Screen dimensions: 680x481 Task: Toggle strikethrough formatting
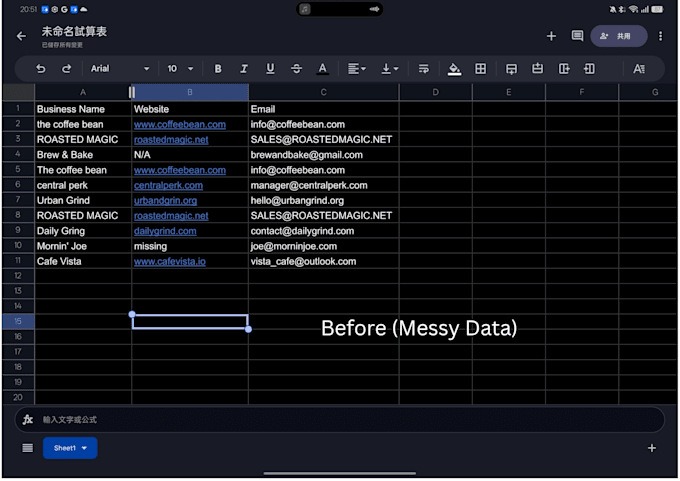(x=296, y=69)
